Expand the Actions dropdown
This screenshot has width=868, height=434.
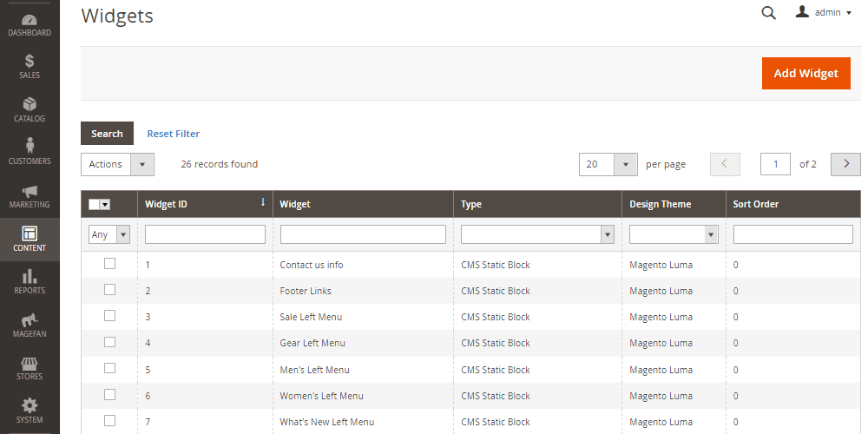(x=118, y=164)
